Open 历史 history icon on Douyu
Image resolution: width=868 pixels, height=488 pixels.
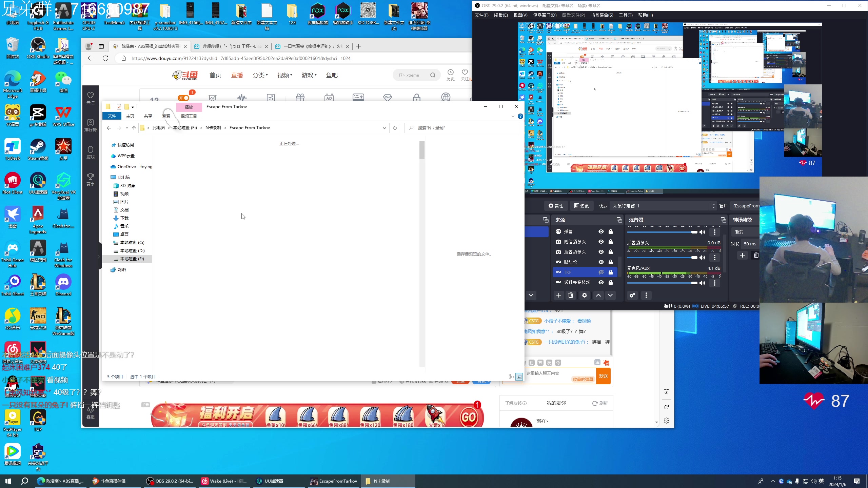tap(451, 75)
